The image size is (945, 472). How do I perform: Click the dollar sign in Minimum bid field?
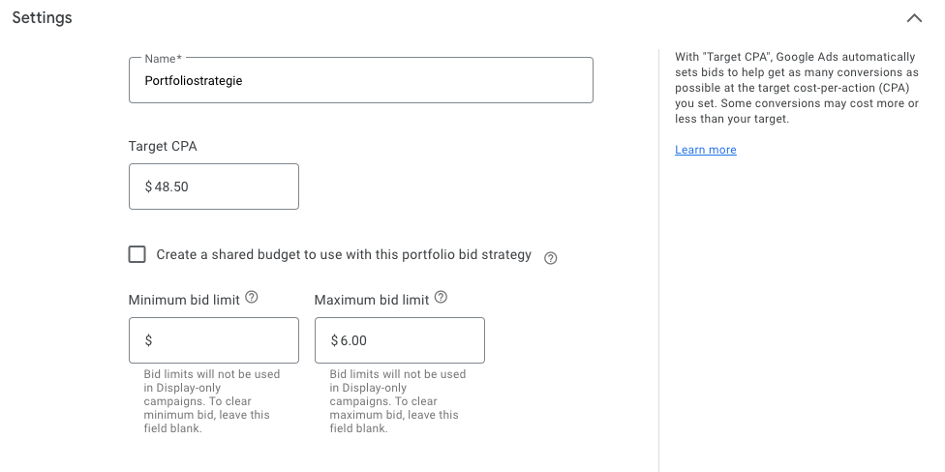point(149,340)
